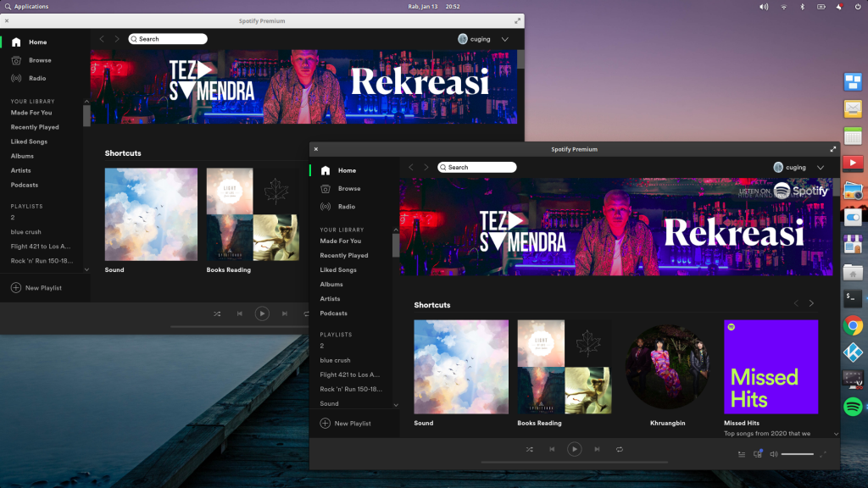Open Recently Played in the front window

coord(344,256)
